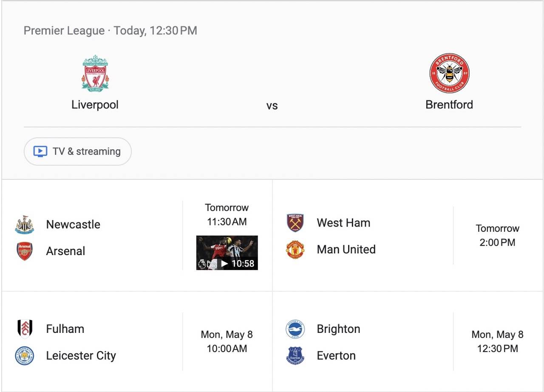Click the Liverpool club crest

95,73
